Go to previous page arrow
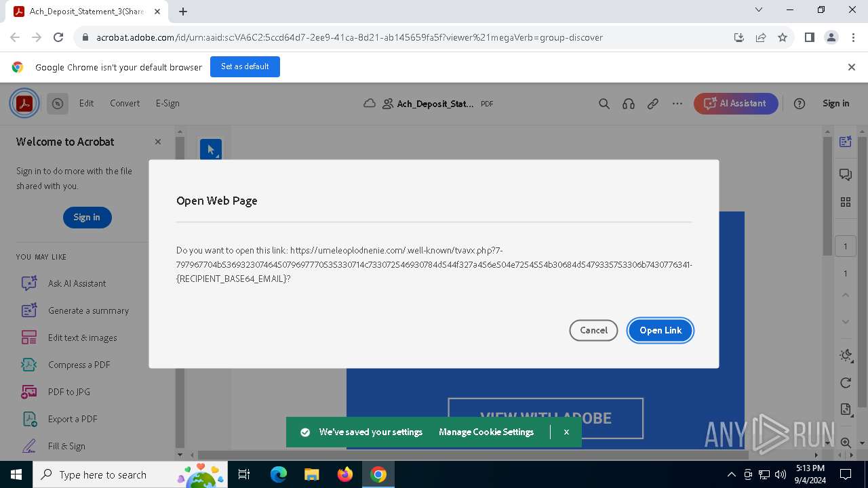This screenshot has width=868, height=488. (846, 295)
